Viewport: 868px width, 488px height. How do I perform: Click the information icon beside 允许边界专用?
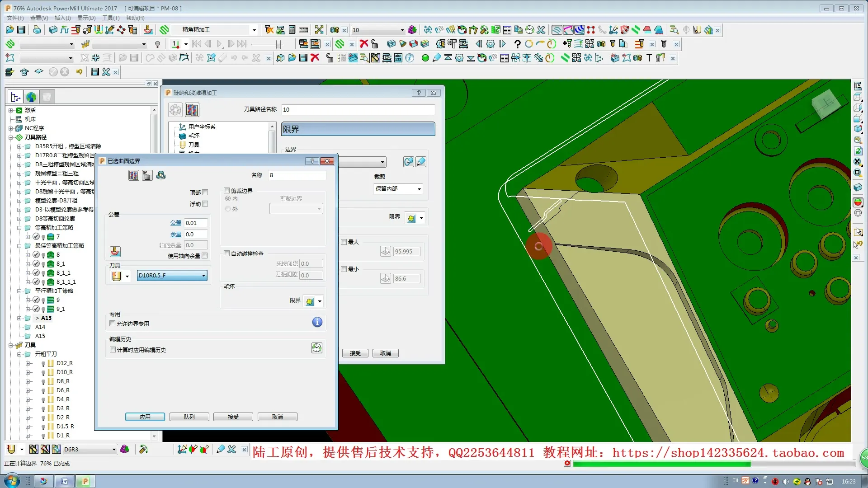pyautogui.click(x=317, y=322)
